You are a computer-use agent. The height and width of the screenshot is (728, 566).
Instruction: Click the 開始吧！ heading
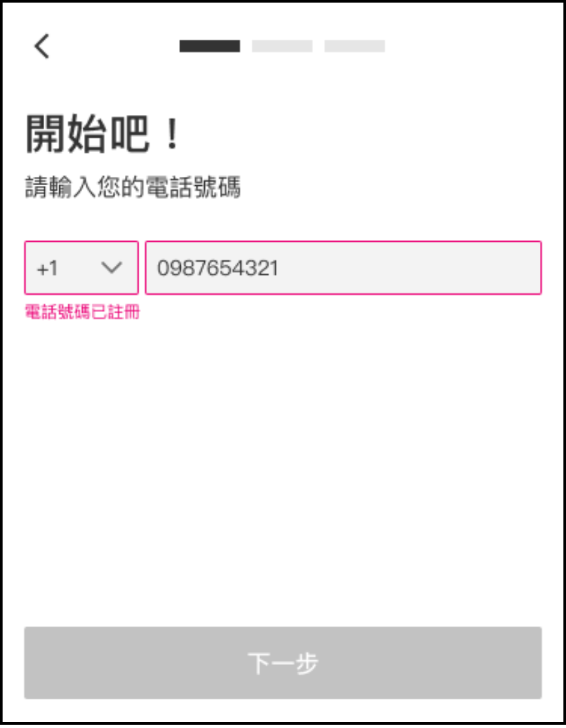pos(102,134)
